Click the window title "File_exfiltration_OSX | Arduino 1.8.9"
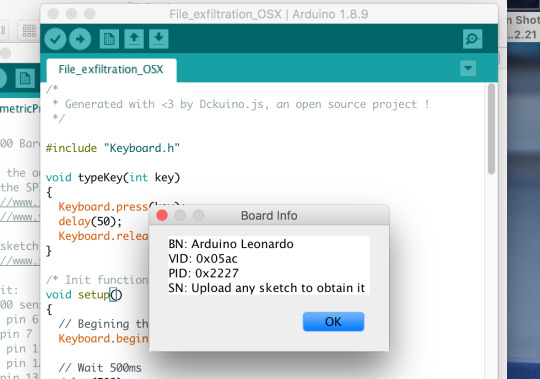 pyautogui.click(x=269, y=14)
